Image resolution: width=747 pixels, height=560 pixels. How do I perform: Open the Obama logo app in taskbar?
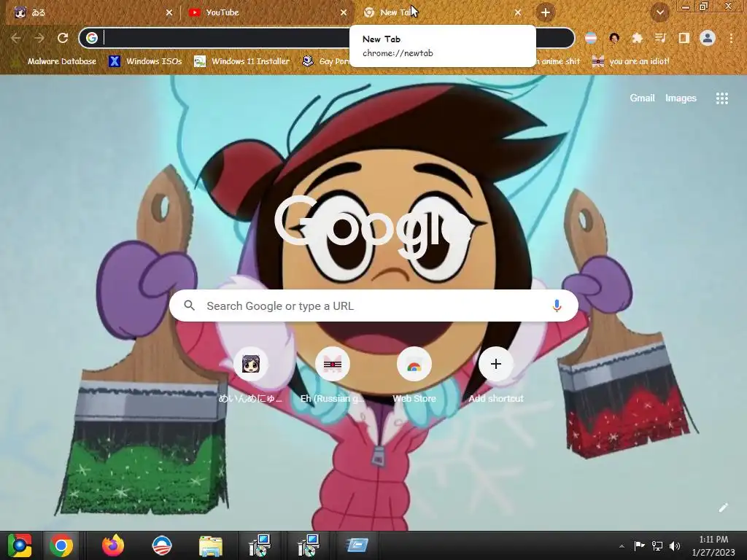(161, 545)
